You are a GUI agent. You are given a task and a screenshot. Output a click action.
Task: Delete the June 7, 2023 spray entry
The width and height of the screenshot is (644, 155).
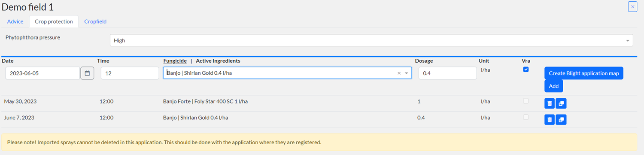coord(550,120)
